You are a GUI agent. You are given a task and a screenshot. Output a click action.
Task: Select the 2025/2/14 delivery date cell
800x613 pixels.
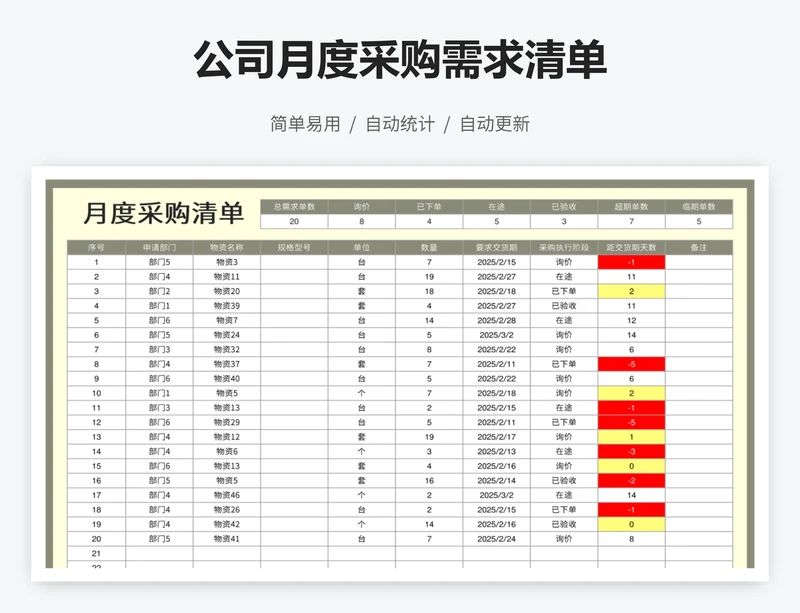(x=496, y=480)
